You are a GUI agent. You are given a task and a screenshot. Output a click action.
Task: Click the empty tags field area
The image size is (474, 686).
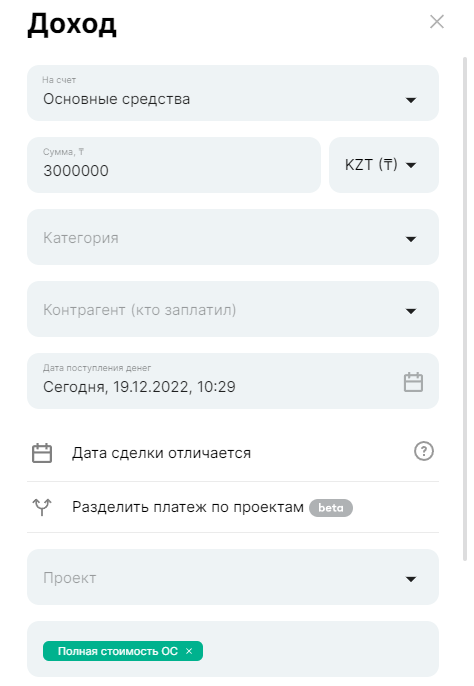click(x=320, y=649)
